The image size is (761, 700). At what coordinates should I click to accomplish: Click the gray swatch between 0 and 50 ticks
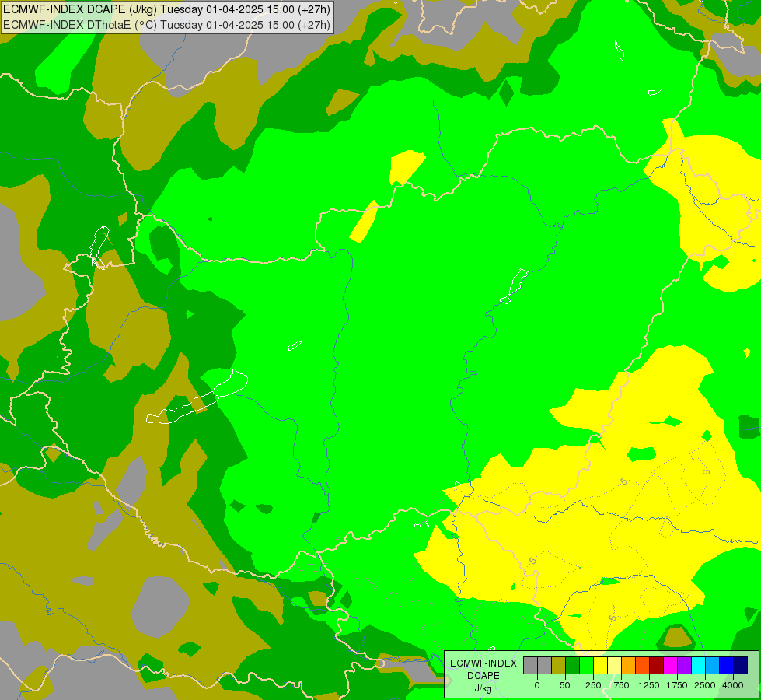[544, 666]
